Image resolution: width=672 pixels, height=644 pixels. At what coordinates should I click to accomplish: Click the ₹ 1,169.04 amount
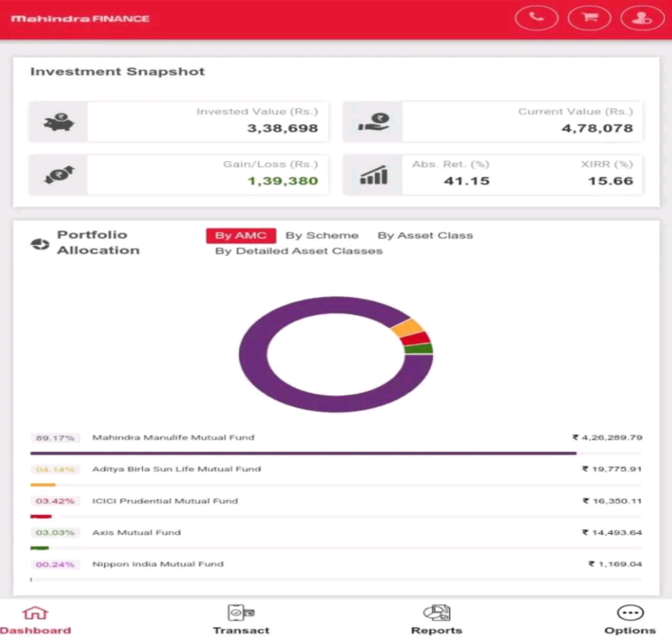[616, 564]
